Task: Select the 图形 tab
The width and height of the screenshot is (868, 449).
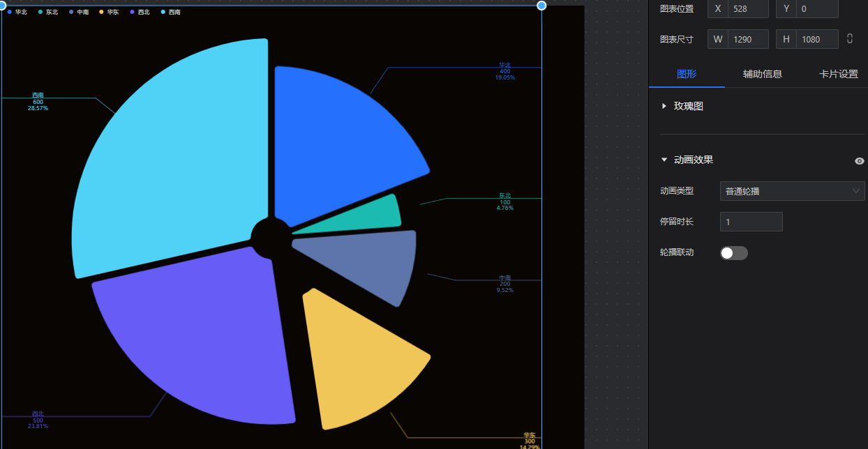Action: click(x=687, y=74)
